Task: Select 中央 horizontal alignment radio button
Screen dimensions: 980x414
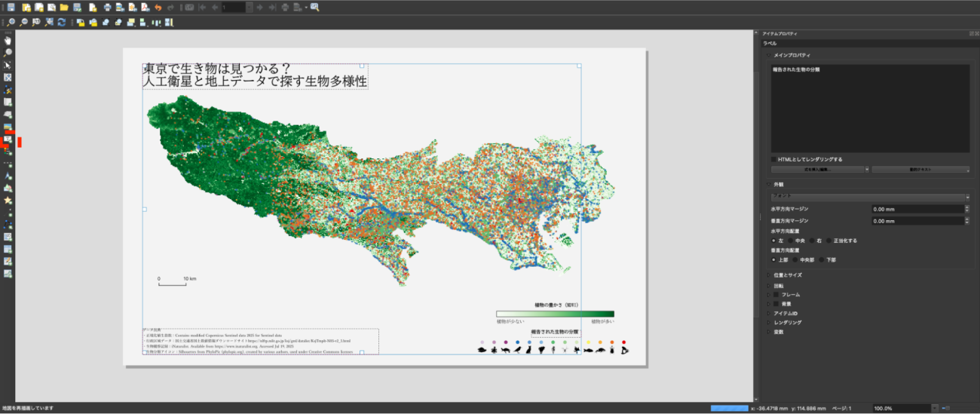Action: point(792,241)
